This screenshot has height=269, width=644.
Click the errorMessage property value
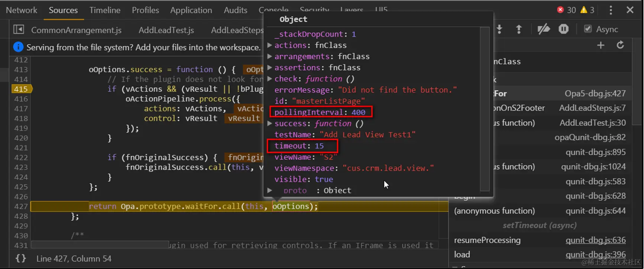(397, 90)
